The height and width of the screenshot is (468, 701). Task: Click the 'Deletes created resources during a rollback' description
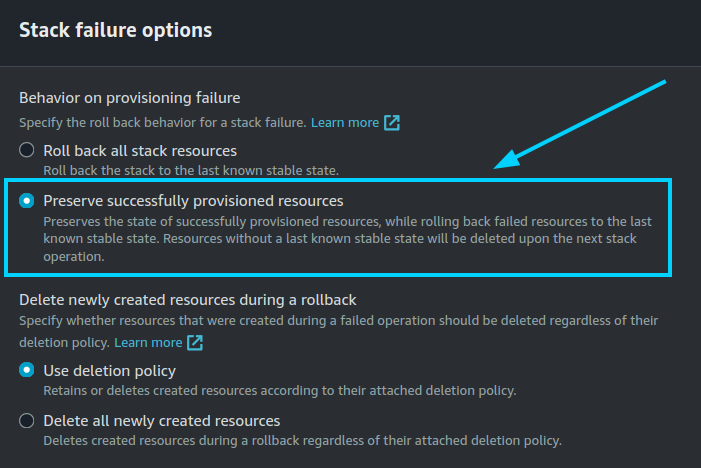302,441
